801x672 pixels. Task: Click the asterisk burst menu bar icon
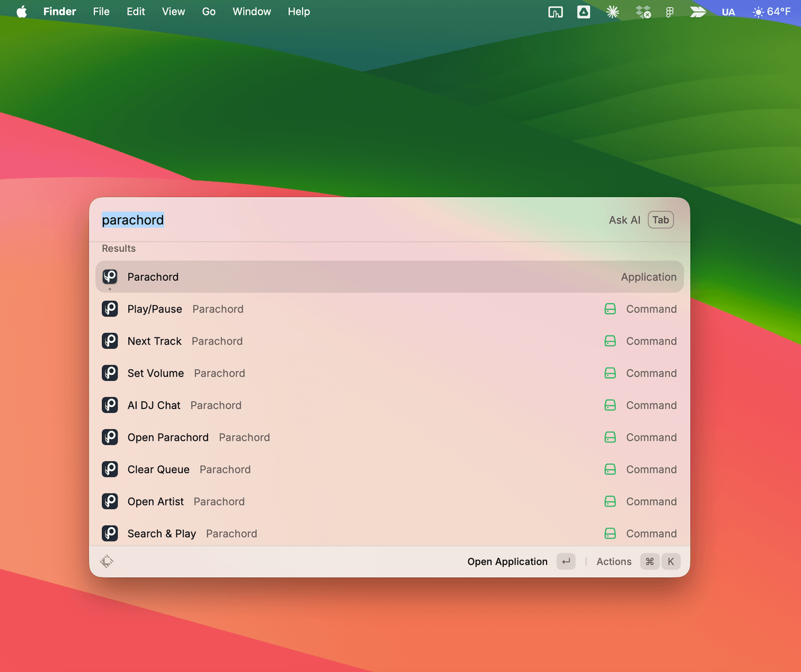point(612,12)
